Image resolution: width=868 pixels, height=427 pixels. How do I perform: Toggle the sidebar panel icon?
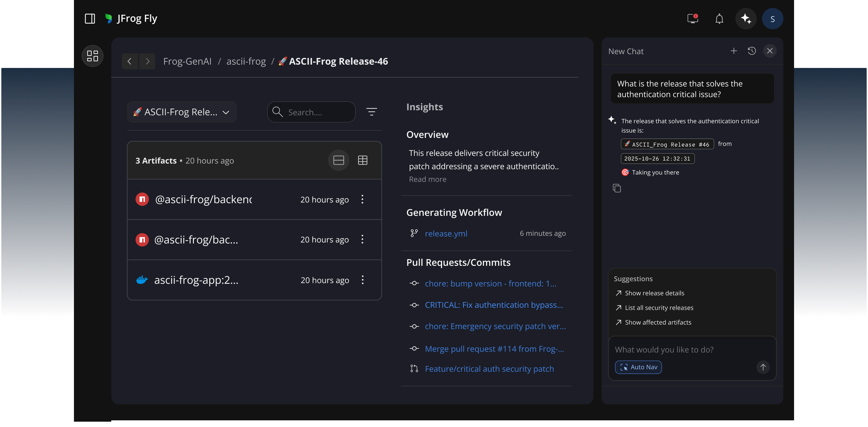click(x=90, y=19)
